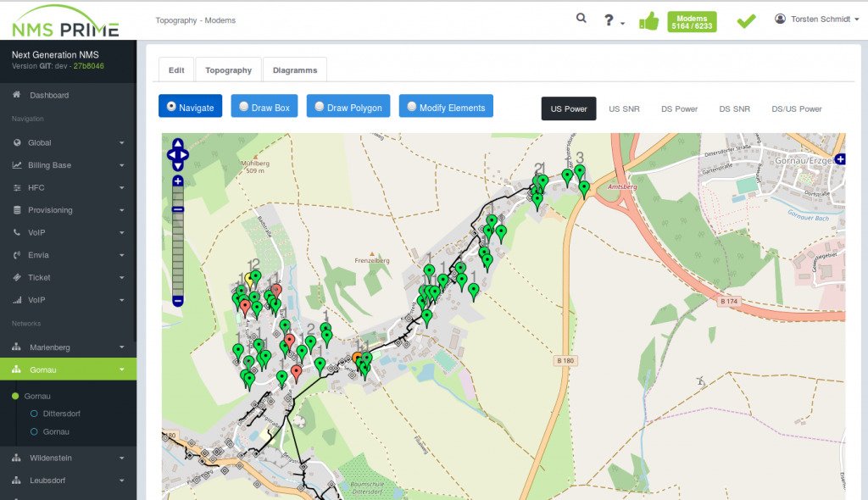Click the Marienberg network sitemap icon
This screenshot has height=500, width=868.
click(17, 347)
